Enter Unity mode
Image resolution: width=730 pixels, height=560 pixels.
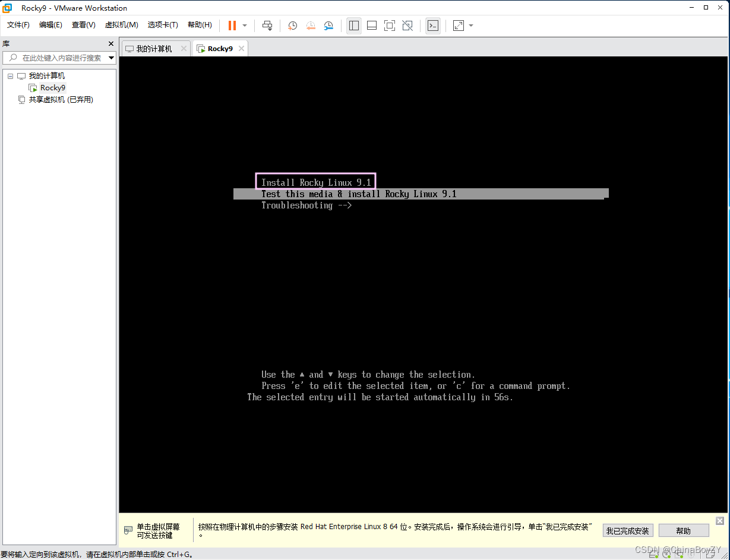pos(407,26)
